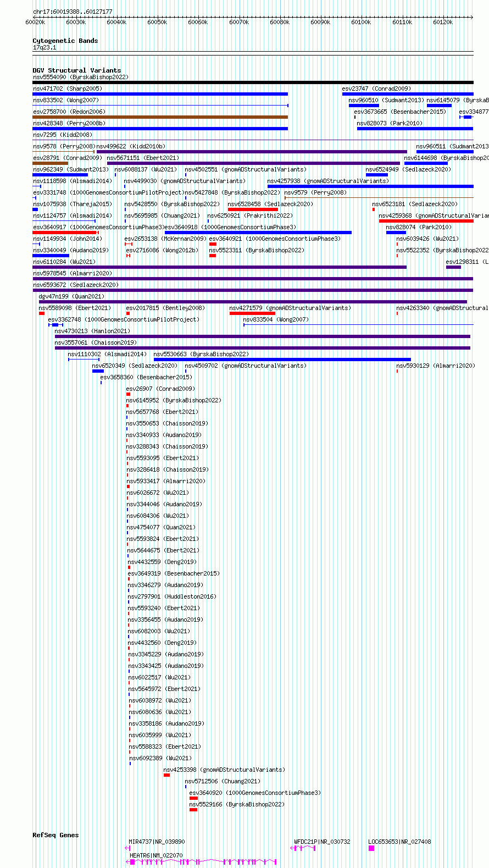Viewport: 489px width, 868px height.
Task: Select nsv6520349 (Sedlazeck2020) label
Action: (x=135, y=366)
